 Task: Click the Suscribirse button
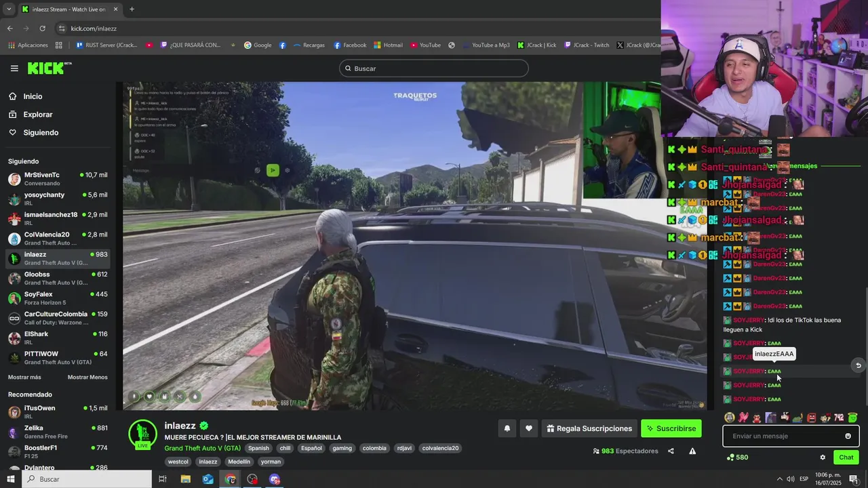[671, 428]
